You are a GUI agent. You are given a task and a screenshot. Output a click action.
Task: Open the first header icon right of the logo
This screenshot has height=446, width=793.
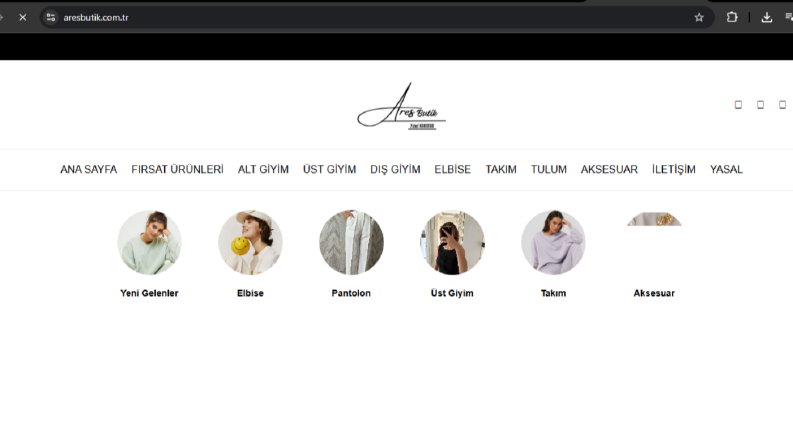pos(738,105)
